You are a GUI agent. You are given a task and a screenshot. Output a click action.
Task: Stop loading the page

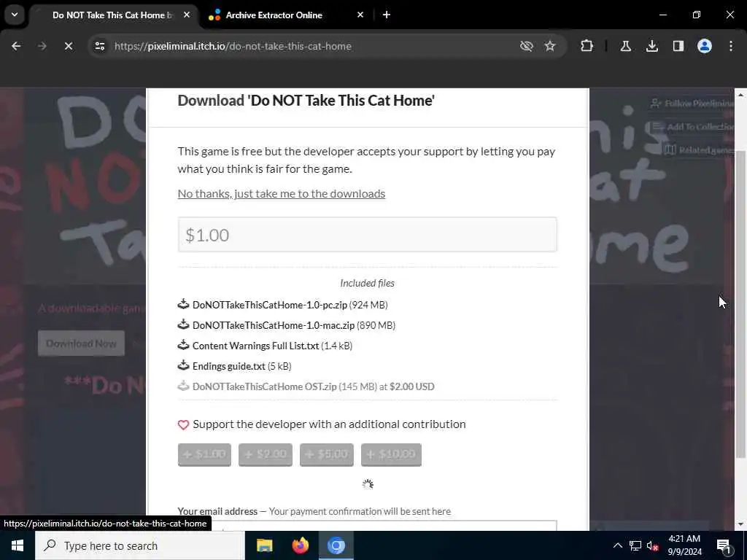68,46
